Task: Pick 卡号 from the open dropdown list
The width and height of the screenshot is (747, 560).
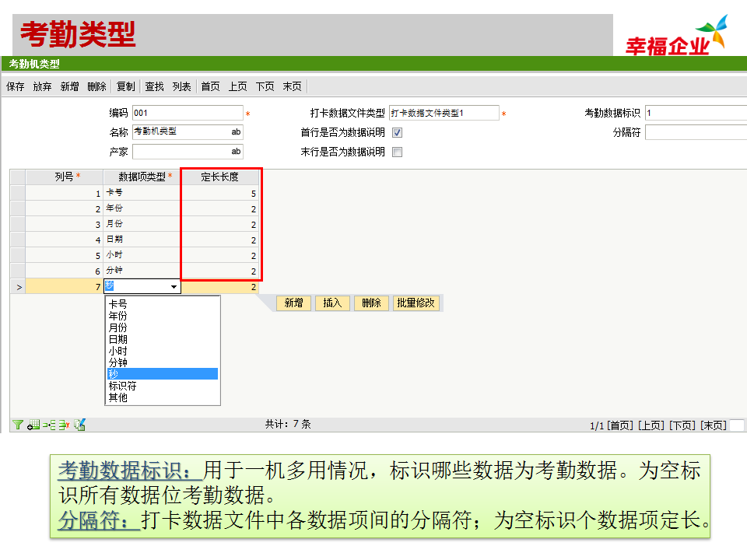Action: 118,304
